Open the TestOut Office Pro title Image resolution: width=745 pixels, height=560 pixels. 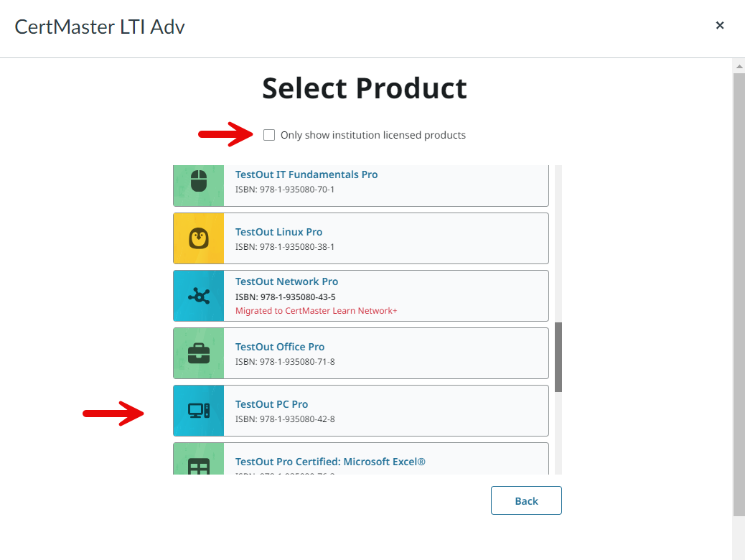[x=280, y=347]
